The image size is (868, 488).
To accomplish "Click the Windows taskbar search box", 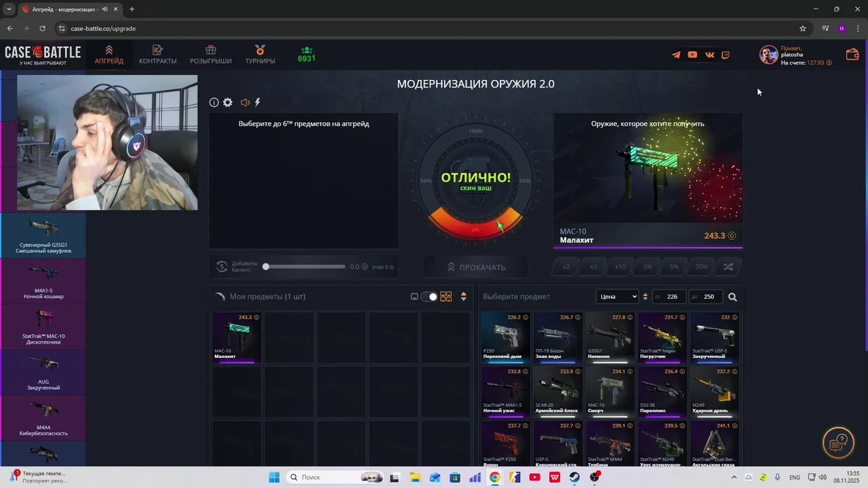I will tap(336, 477).
